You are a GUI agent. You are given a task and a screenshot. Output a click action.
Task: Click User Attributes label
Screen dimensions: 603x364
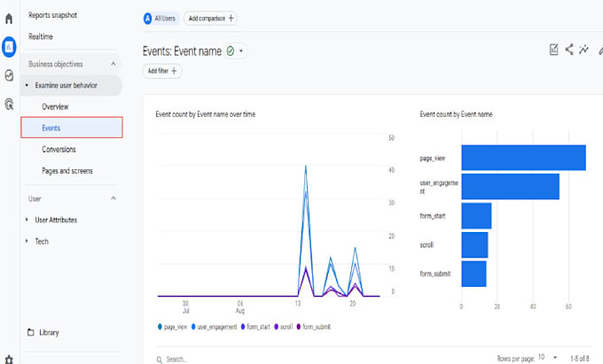[x=56, y=220]
